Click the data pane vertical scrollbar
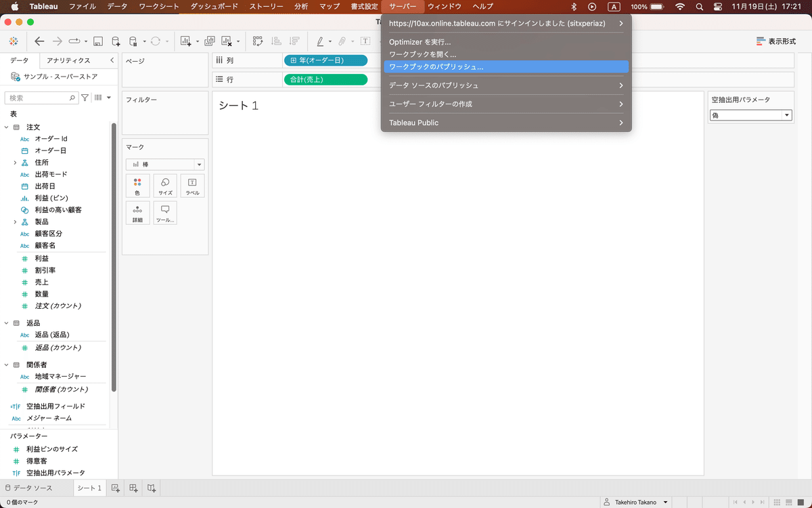The image size is (812, 508). [114, 257]
